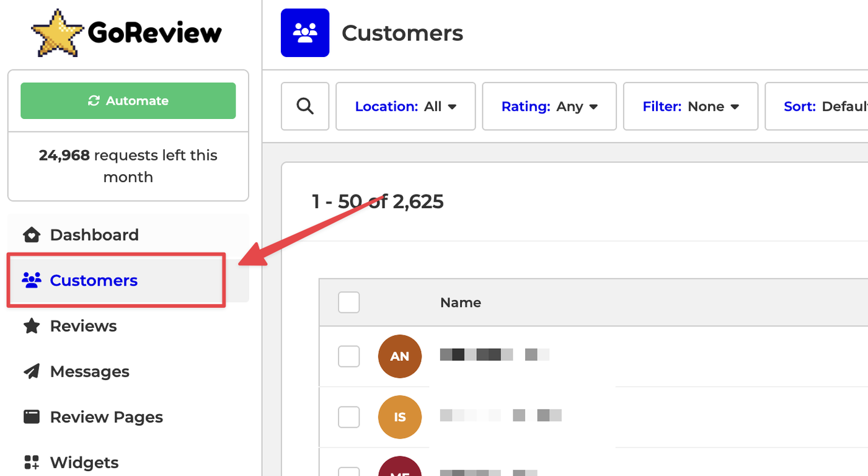This screenshot has width=868, height=476.
Task: Check the box for the AN customer row
Action: (349, 356)
